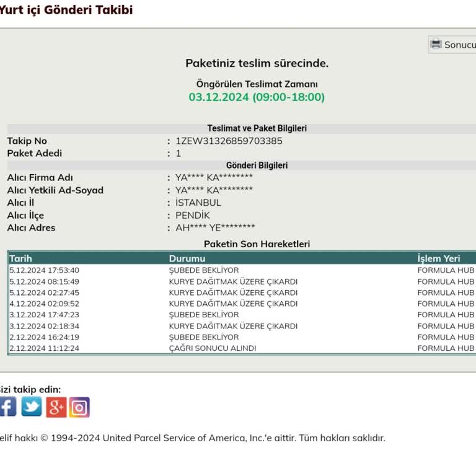This screenshot has width=476, height=476.
Task: Click the Tarih column header
Action: tap(20, 258)
